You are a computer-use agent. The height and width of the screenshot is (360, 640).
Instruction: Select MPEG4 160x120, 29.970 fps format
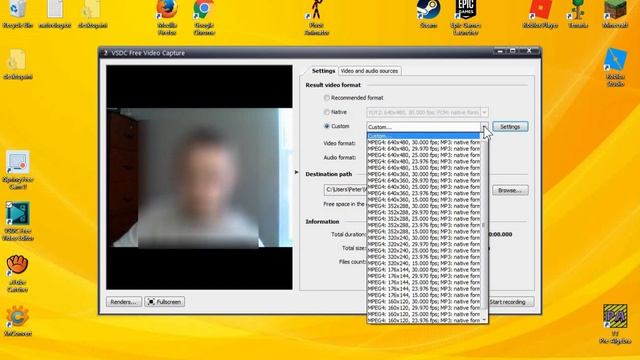pyautogui.click(x=423, y=308)
